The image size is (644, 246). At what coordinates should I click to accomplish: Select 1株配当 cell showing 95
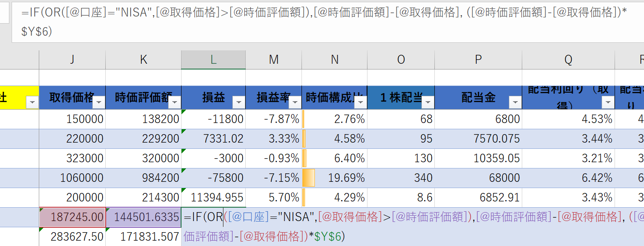(401, 139)
